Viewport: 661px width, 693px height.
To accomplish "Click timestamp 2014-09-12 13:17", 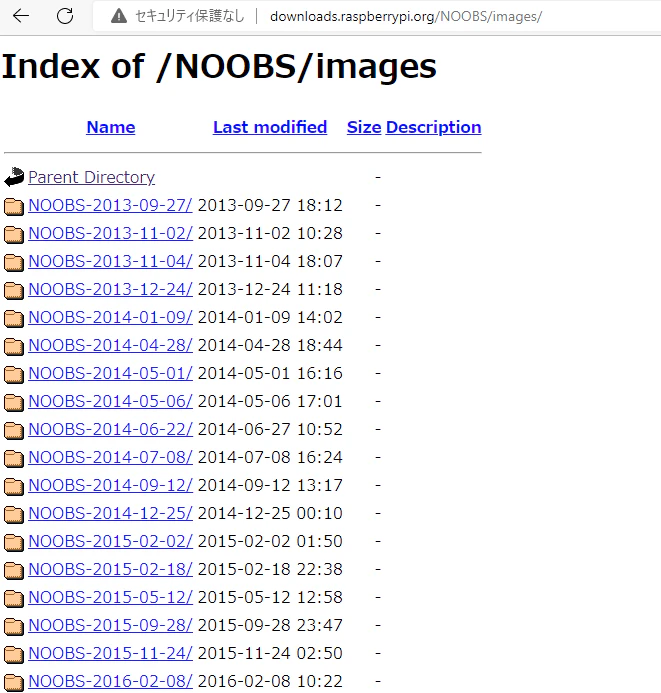I will (270, 485).
